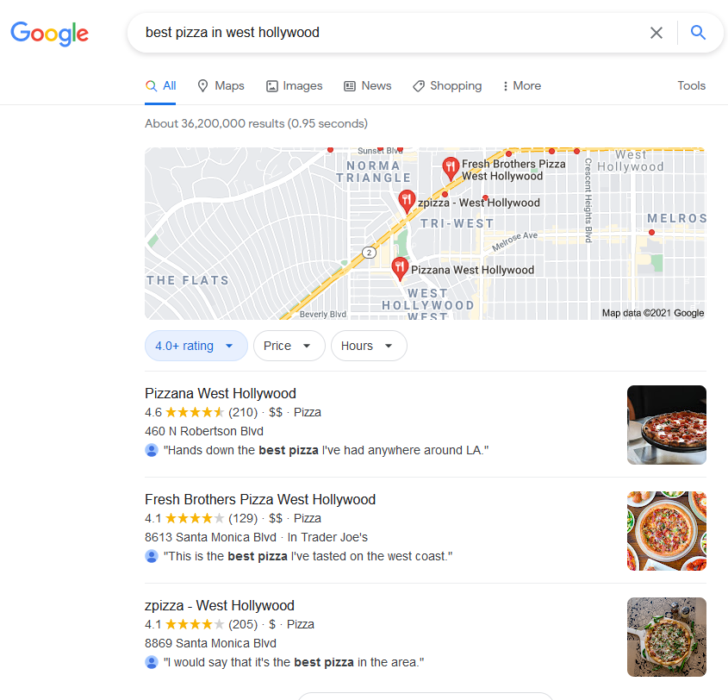Click the blue magnifying glass search icon
This screenshot has width=728, height=700.
coord(698,33)
